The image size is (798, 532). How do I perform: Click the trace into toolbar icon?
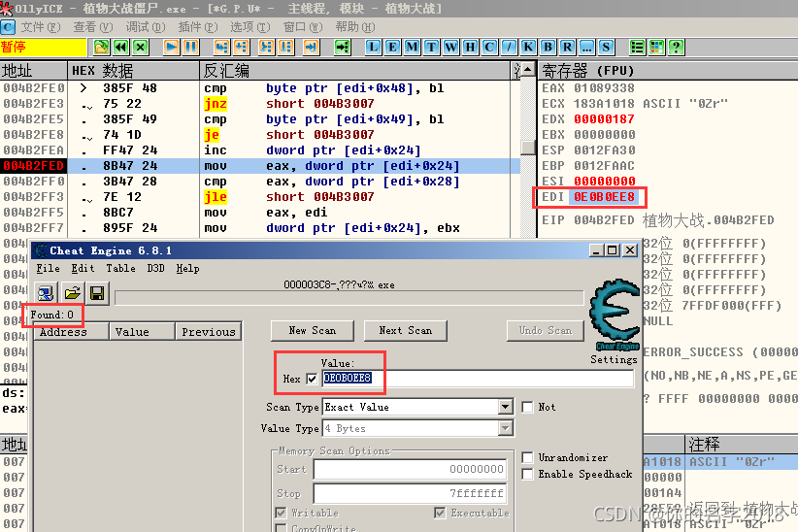pos(266,48)
